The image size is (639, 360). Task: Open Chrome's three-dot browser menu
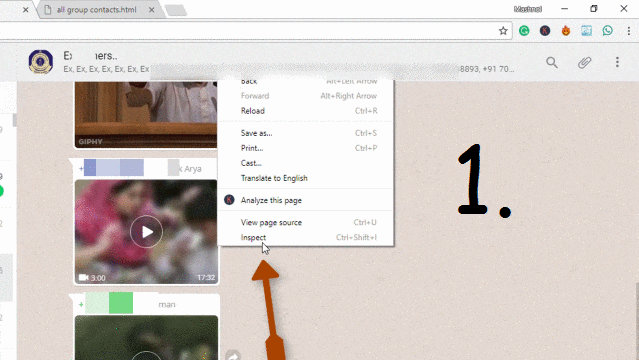629,31
